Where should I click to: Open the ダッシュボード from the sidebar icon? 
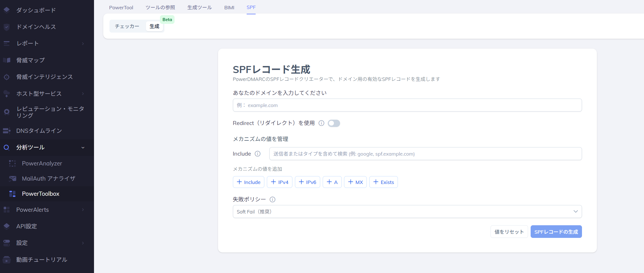6,10
